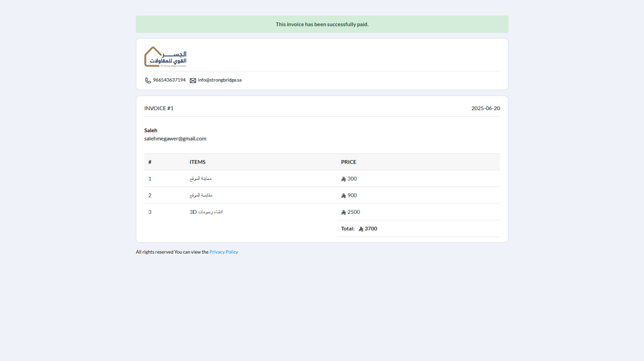Click the salehmegawer@gmail.com customer email
This screenshot has height=361, width=644.
tap(175, 139)
